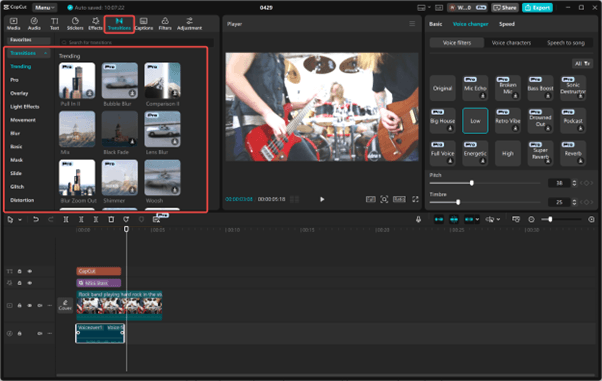Image resolution: width=602 pixels, height=381 pixels.
Task: Open the Filters panel
Action: click(165, 23)
